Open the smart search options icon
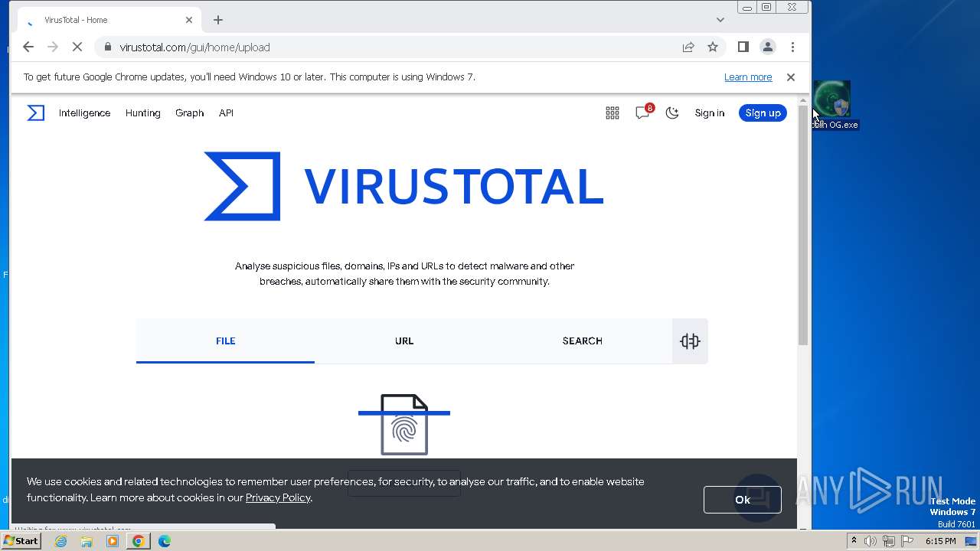The width and height of the screenshot is (980, 551). (690, 341)
